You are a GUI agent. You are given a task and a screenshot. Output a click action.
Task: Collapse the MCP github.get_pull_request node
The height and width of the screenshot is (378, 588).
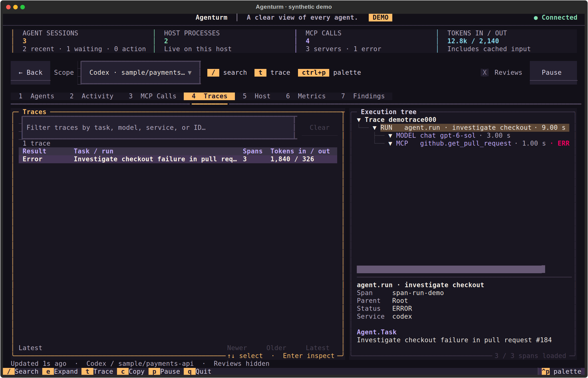pos(390,144)
